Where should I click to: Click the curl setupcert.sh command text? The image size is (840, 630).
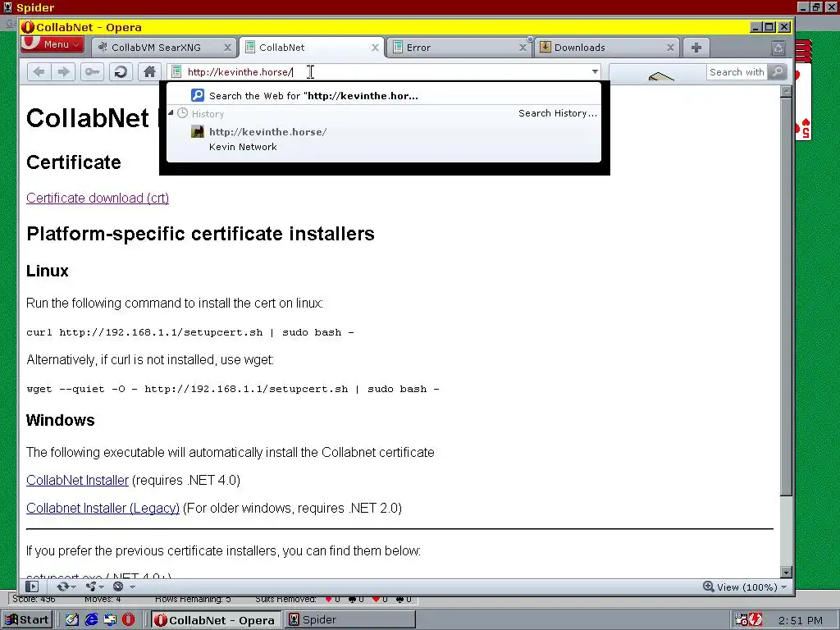click(x=190, y=333)
